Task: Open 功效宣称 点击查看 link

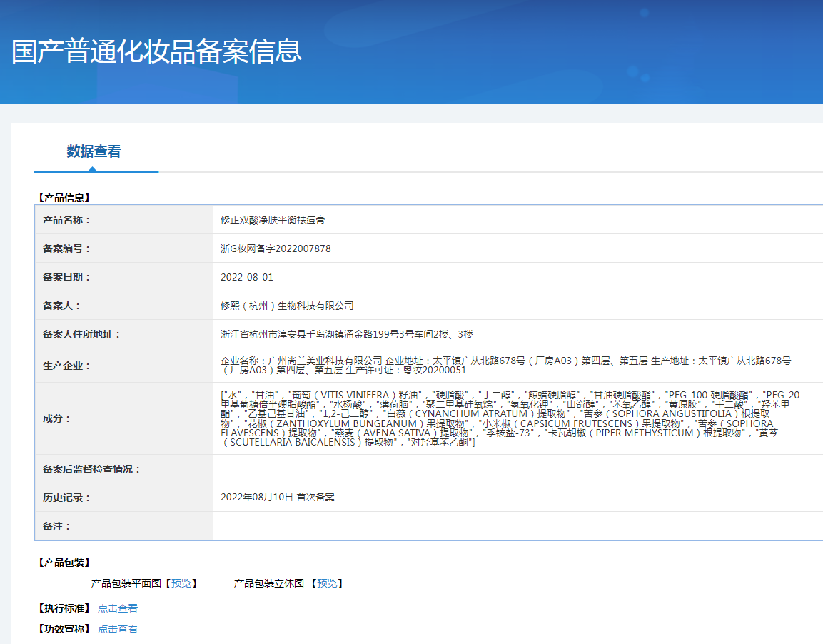Action: point(118,629)
